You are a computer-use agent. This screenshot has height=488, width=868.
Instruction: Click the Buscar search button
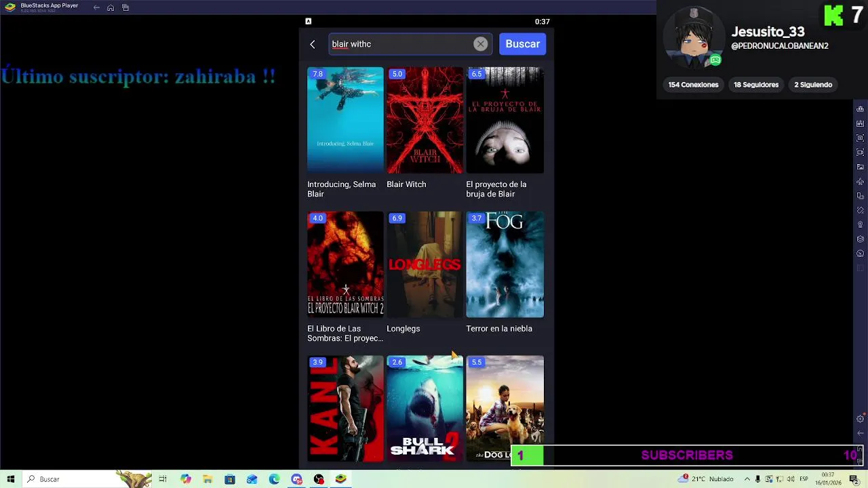pos(523,44)
